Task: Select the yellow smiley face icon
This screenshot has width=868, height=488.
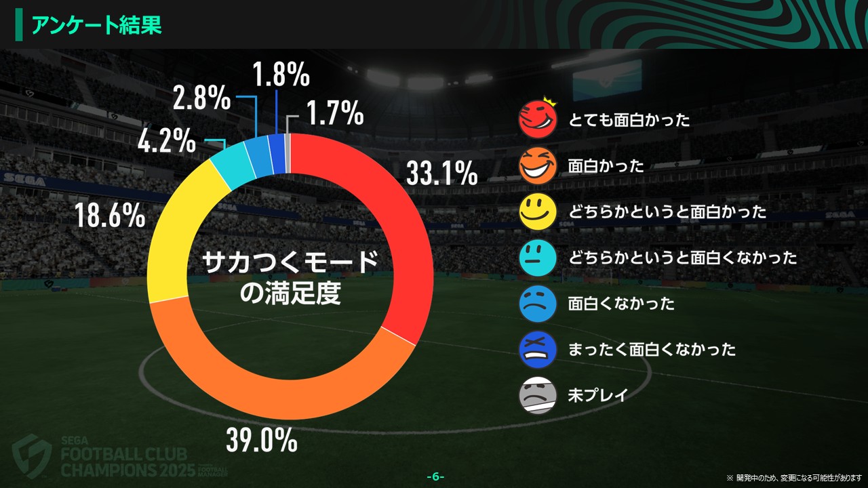Action: [x=537, y=211]
